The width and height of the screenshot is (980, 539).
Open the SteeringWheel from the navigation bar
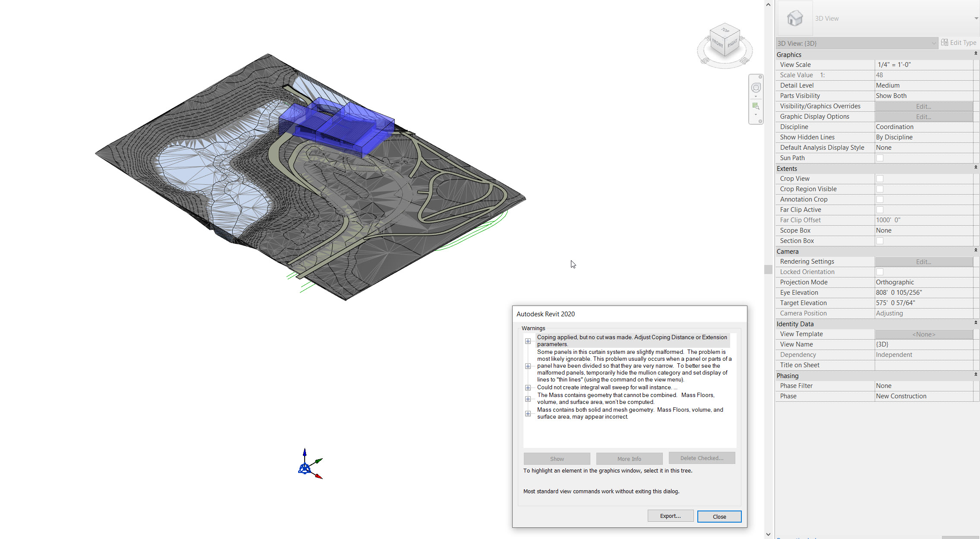pos(756,87)
